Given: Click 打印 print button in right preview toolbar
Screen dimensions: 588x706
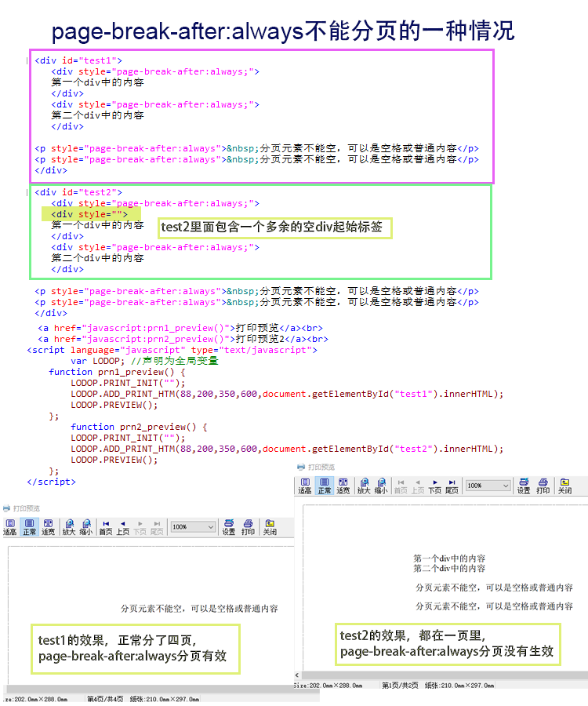Looking at the screenshot, I should tap(543, 486).
